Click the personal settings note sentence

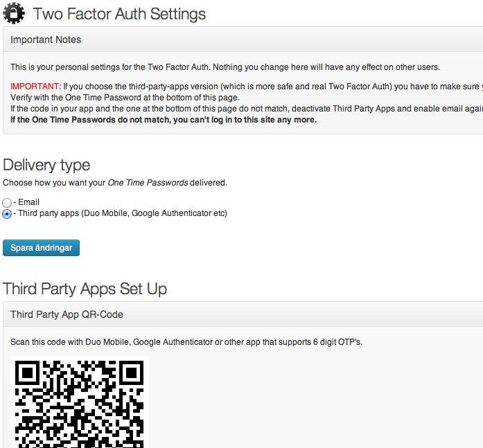tap(225, 67)
